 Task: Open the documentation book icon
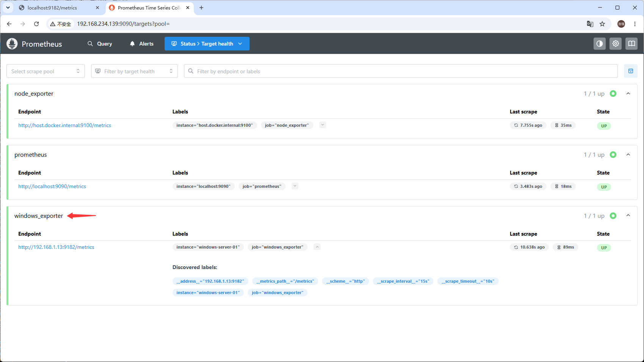631,44
